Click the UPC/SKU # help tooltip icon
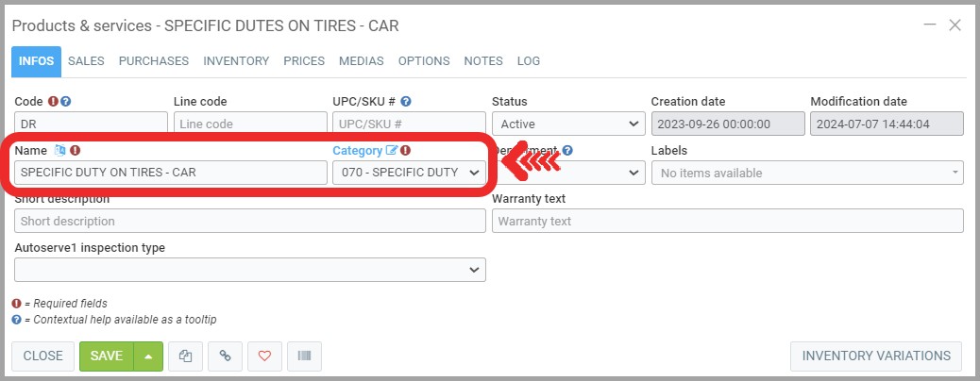Viewport: 980px width, 381px height. [406, 102]
